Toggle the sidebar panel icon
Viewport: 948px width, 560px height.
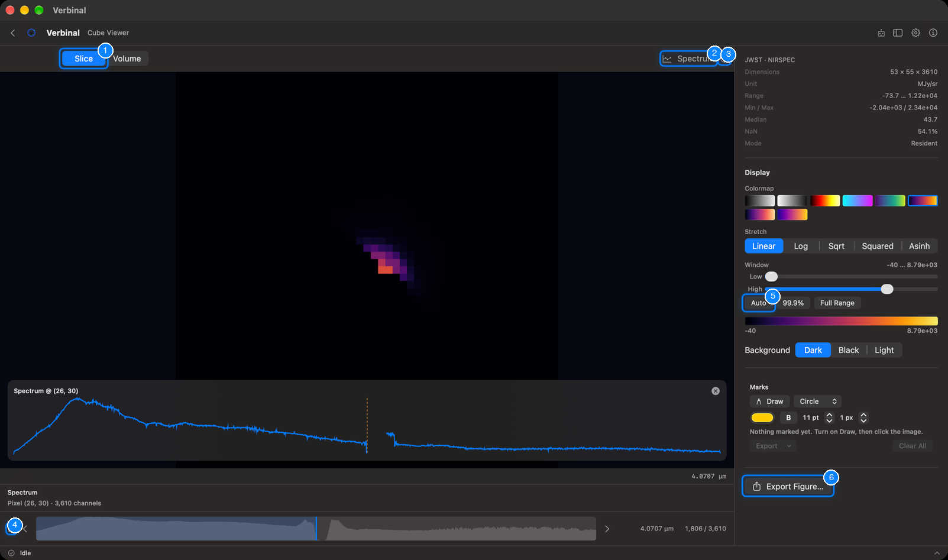click(x=898, y=33)
